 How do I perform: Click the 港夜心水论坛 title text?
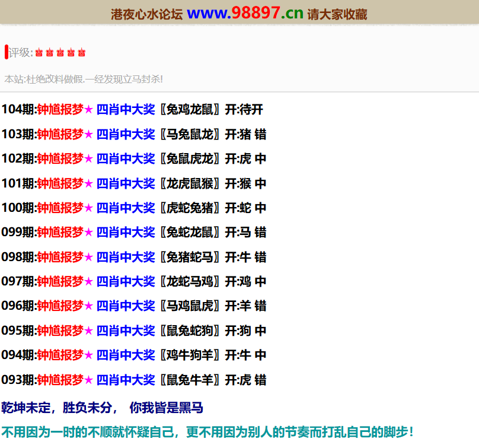146,14
